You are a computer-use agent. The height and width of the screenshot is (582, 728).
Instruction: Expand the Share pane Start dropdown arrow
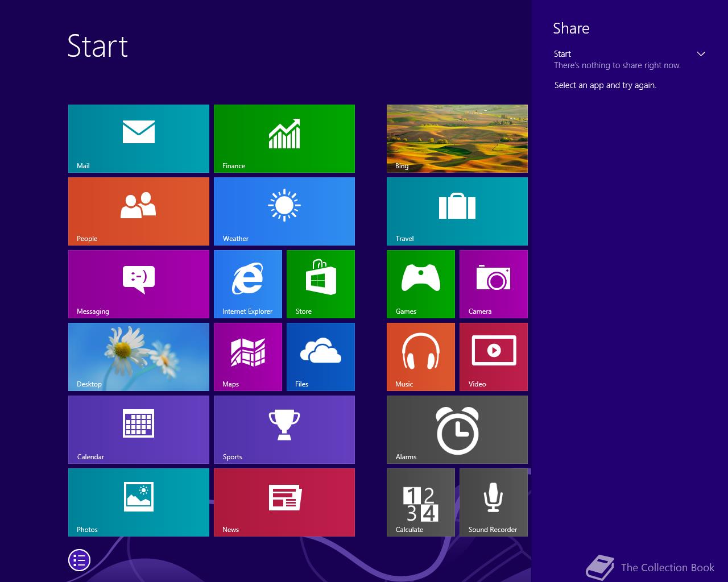[x=701, y=54]
